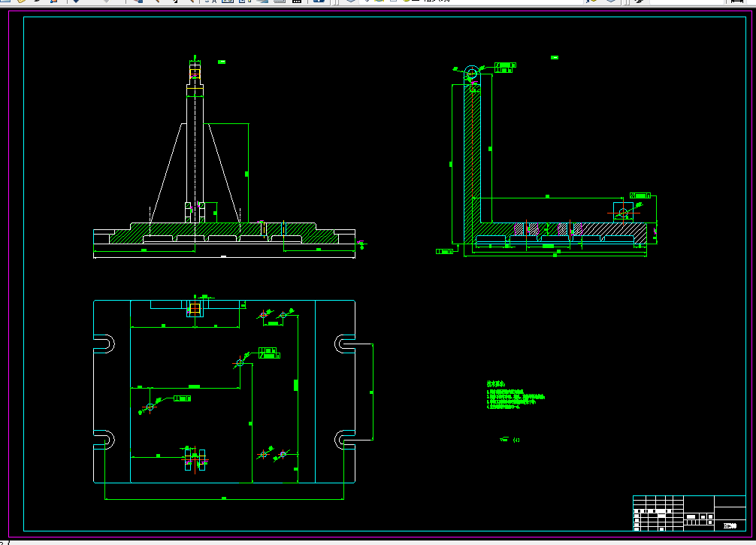Image resolution: width=756 pixels, height=545 pixels.
Task: Select the right hole of the plan view's top hole pair
Action: (283, 315)
